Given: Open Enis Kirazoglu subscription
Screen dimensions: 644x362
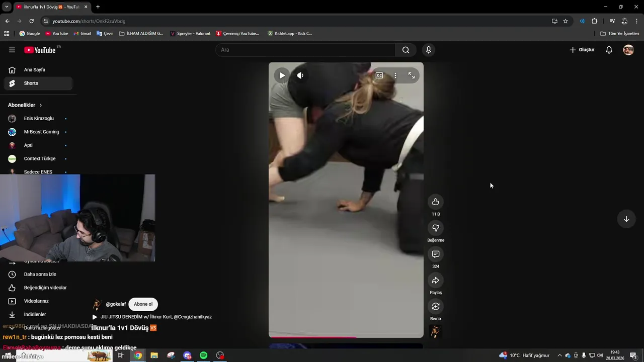Looking at the screenshot, I should click(x=38, y=119).
